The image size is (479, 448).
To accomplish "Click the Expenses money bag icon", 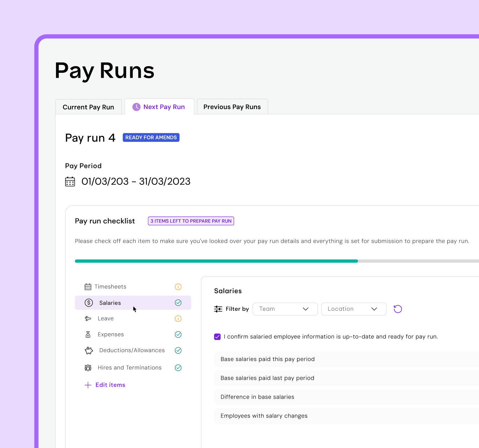I will [x=88, y=334].
